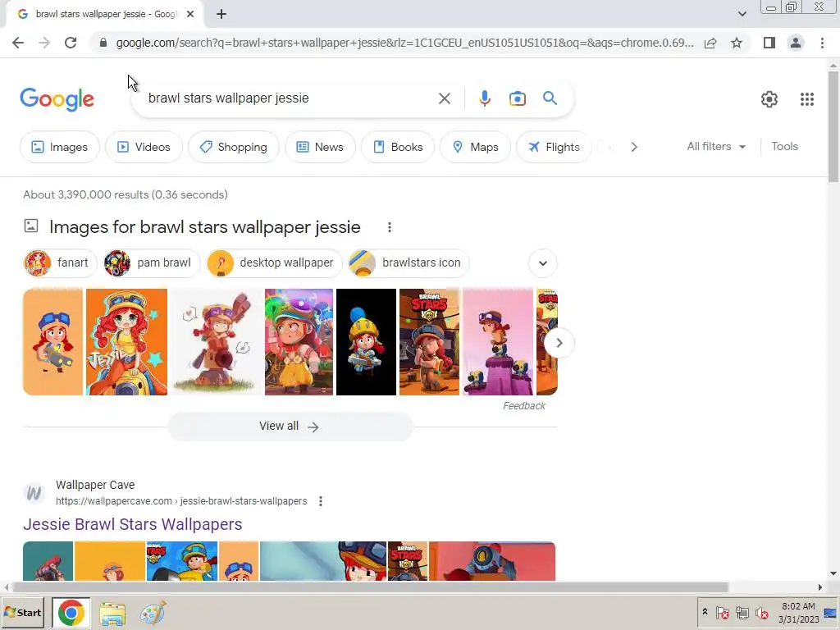This screenshot has width=840, height=630.
Task: Click the About 3,390,000 results text
Action: (126, 195)
